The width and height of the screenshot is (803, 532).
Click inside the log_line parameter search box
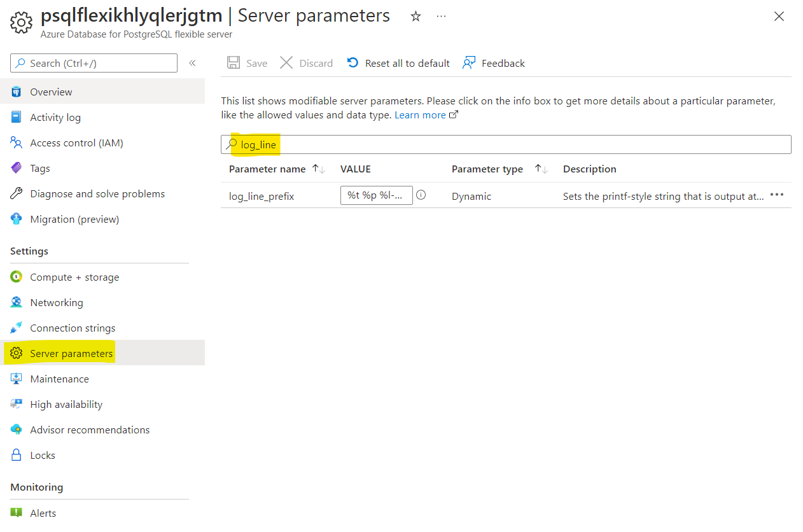coord(445,144)
